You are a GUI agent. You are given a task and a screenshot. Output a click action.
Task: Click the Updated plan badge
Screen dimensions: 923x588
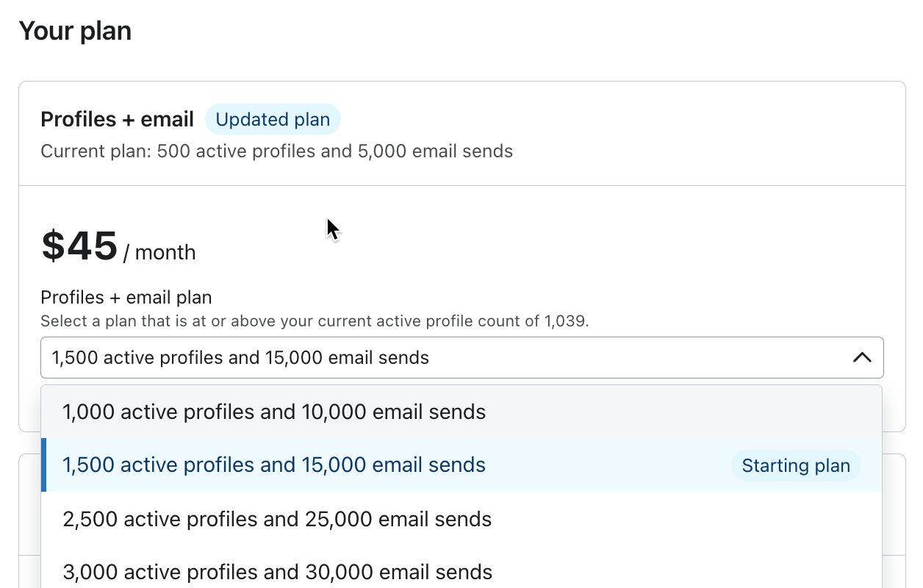[x=273, y=119]
